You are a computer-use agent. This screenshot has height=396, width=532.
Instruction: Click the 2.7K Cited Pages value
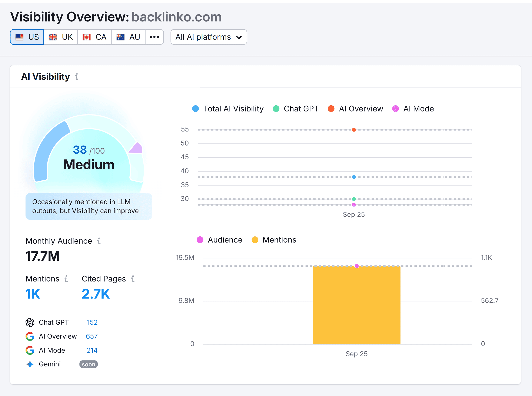click(96, 293)
